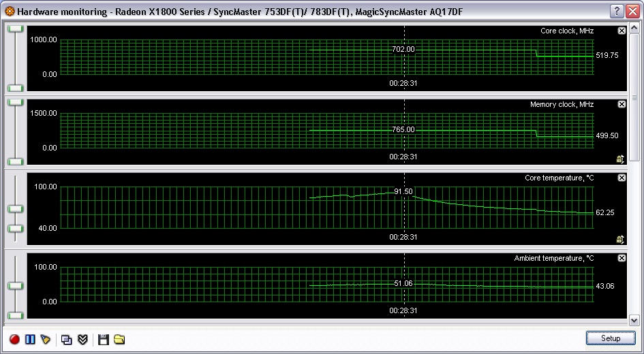Start logging with the red record button
This screenshot has height=354, width=644.
[x=15, y=339]
